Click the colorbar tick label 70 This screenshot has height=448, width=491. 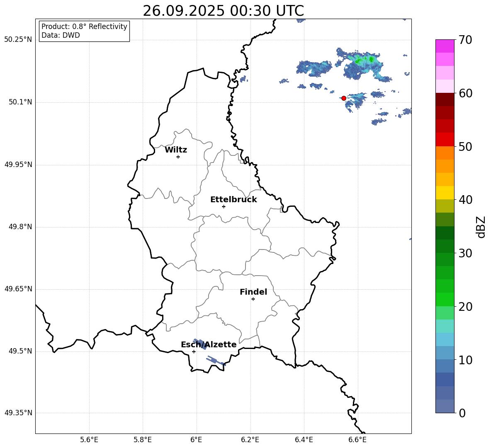[x=465, y=40]
